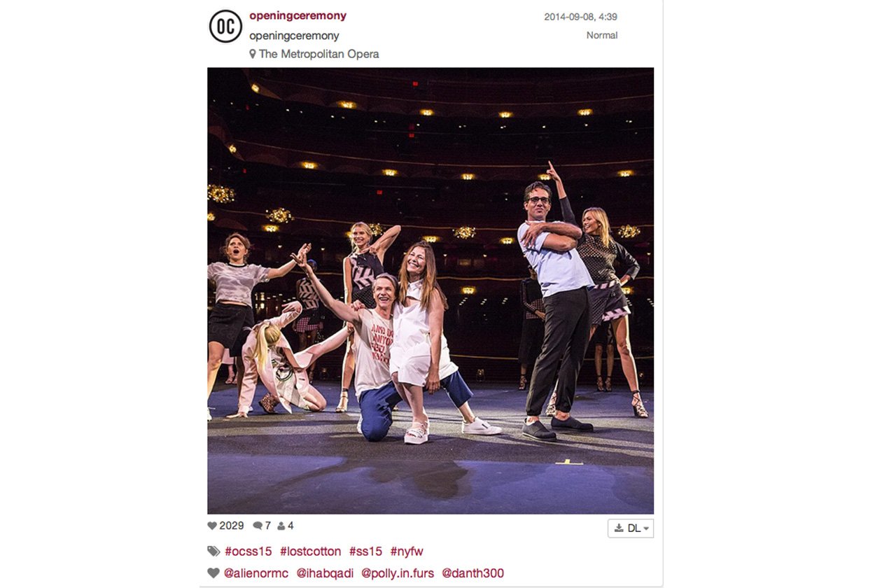
Task: Open the #ss15 hashtag
Action: (x=365, y=552)
